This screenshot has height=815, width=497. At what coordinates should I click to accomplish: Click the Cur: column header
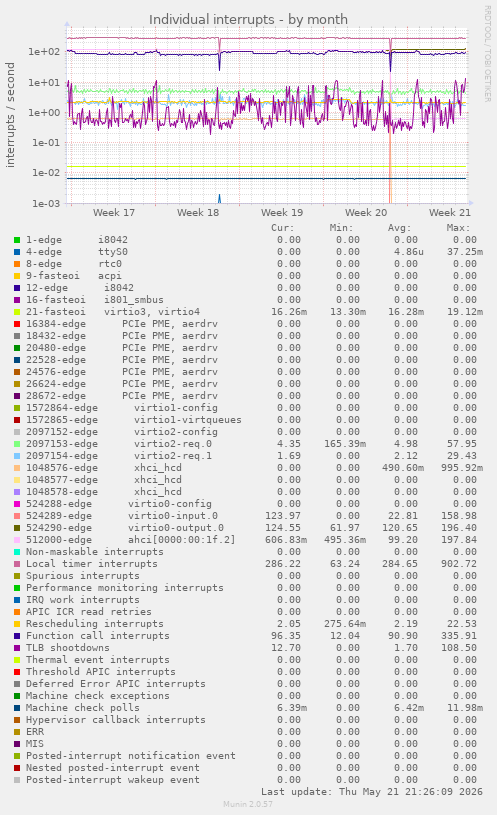click(282, 228)
